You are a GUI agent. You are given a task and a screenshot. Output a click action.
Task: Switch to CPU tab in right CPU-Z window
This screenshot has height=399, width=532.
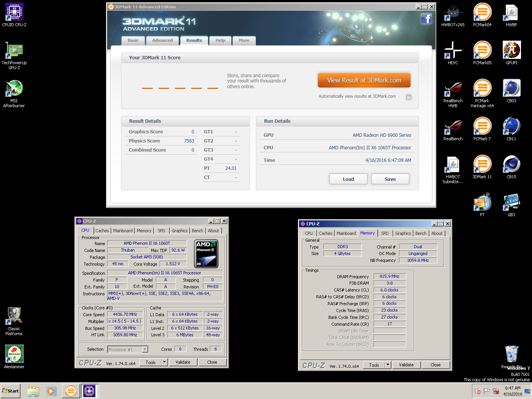click(309, 233)
